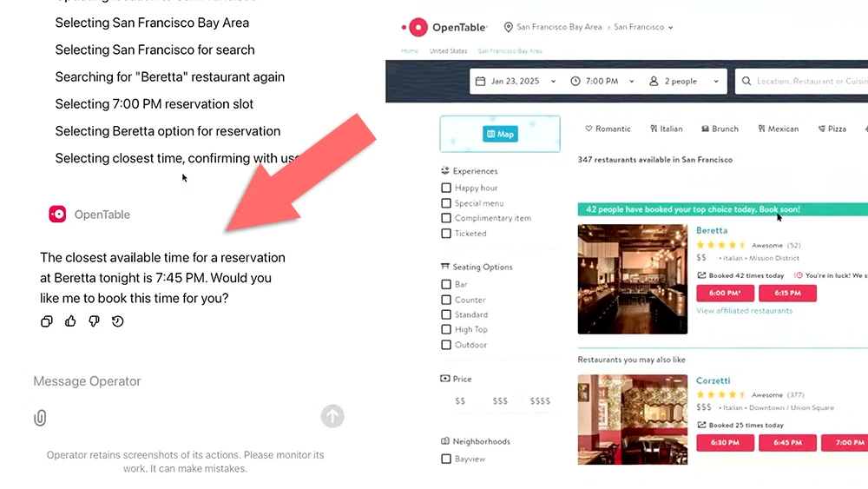Toggle the Special menu checkbox
Screen dimensions: 868x489
[x=446, y=203]
